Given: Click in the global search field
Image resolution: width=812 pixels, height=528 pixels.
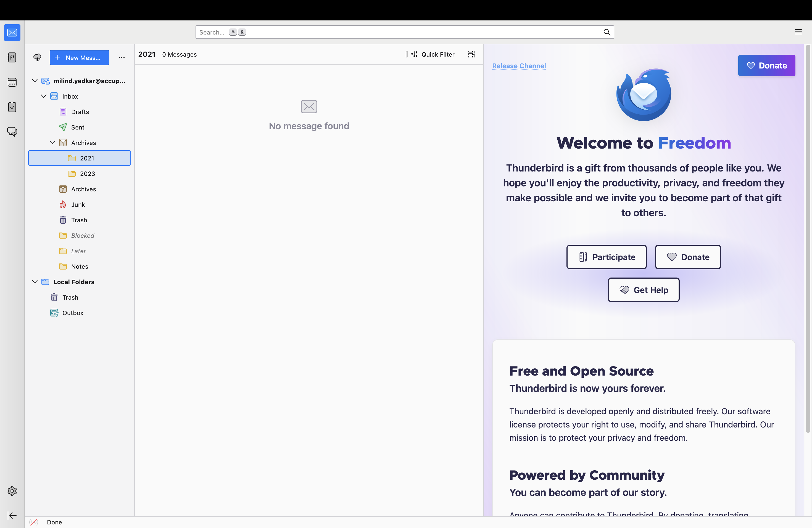Looking at the screenshot, I should point(409,32).
